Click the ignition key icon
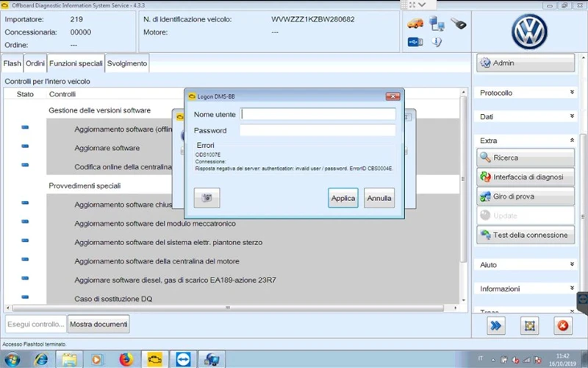Image resolution: width=588 pixels, height=368 pixels. click(458, 24)
